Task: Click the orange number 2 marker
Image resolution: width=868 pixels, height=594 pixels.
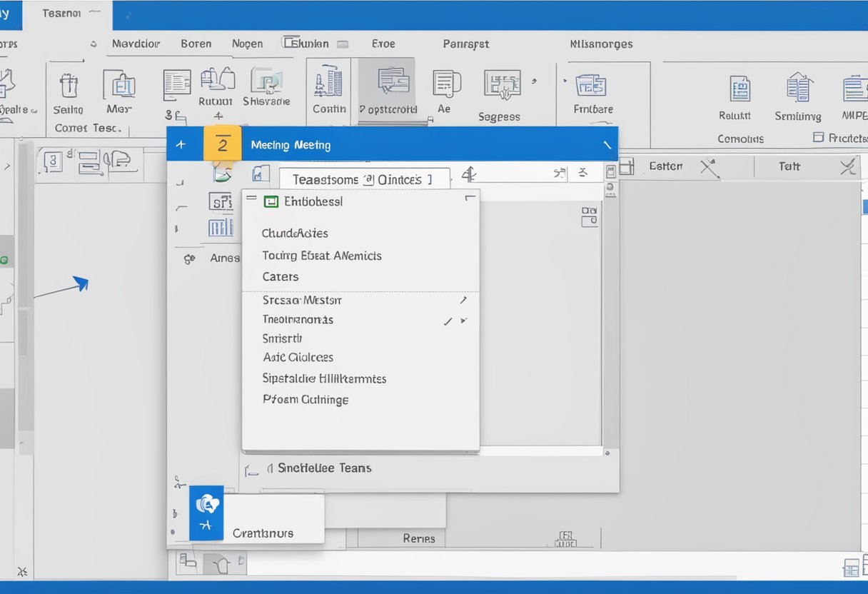Action: point(223,143)
